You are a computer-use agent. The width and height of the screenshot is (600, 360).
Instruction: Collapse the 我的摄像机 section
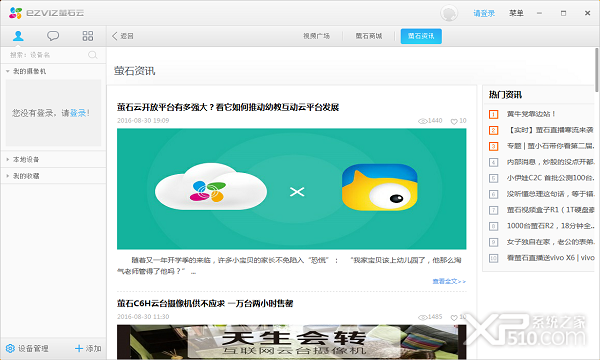(x=8, y=71)
